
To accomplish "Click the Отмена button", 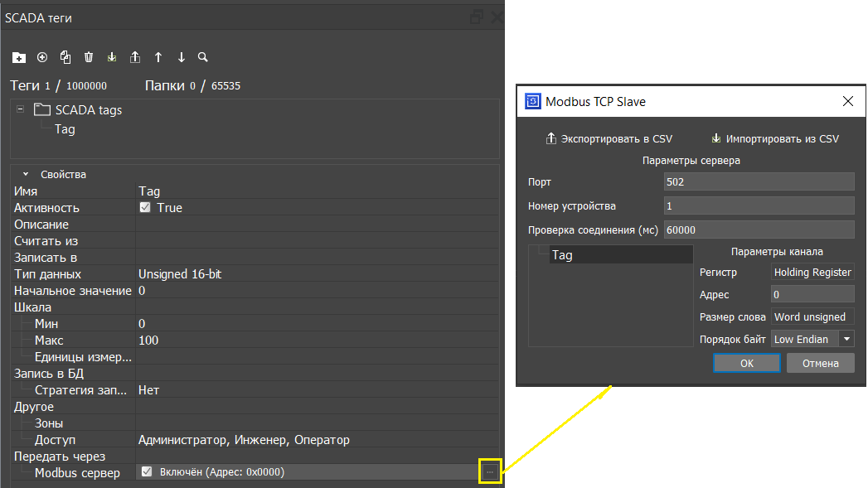I will (820, 363).
